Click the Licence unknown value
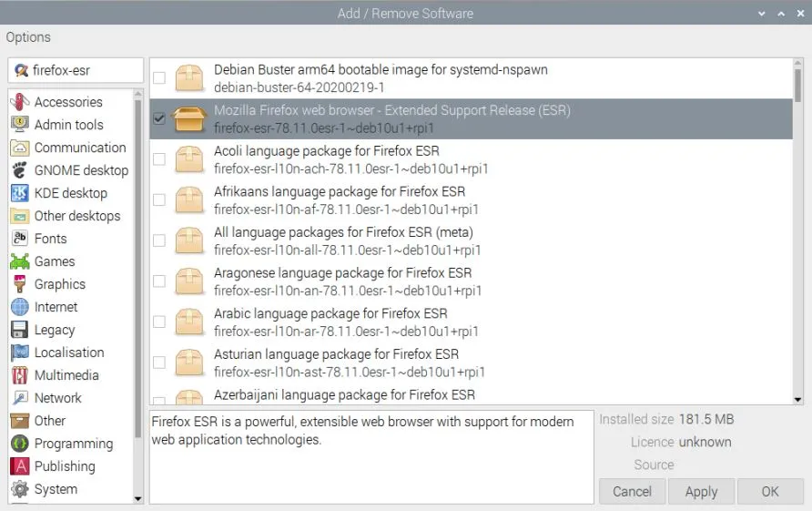Screen dimensions: 812x511 point(705,442)
